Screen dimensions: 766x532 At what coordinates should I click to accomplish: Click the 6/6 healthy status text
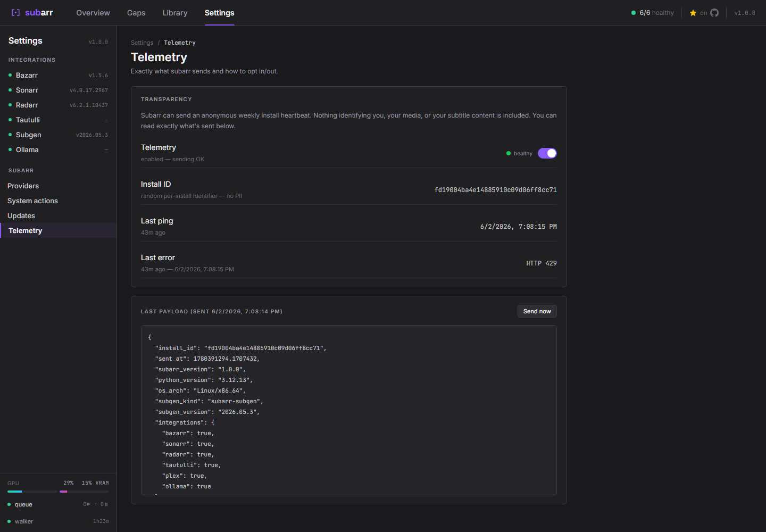point(656,13)
